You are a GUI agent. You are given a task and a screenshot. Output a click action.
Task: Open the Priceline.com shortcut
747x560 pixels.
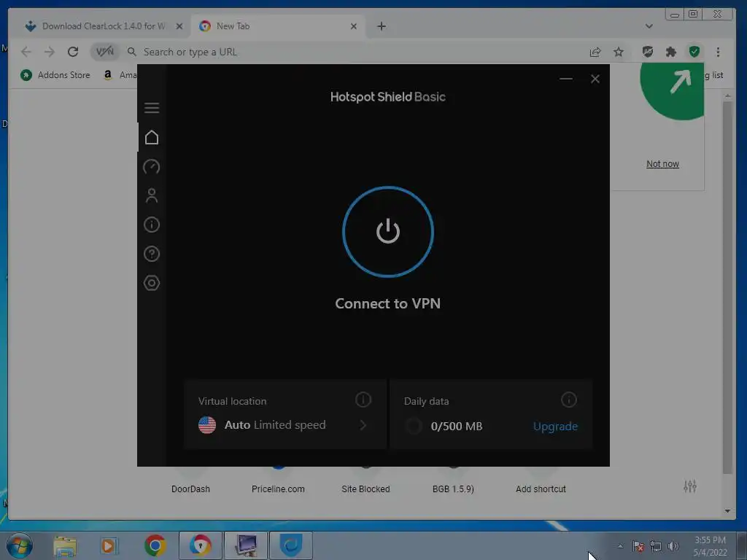pos(278,489)
